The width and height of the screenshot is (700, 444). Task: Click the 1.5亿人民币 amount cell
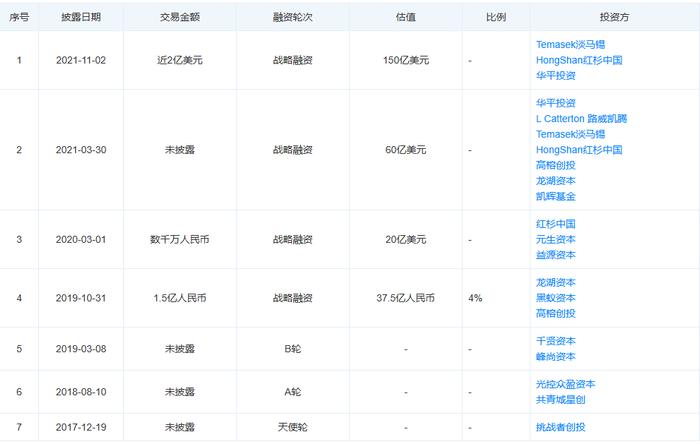coord(180,298)
